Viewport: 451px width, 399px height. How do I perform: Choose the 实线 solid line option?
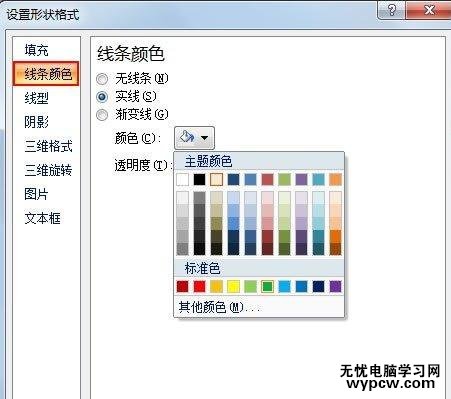tap(102, 97)
